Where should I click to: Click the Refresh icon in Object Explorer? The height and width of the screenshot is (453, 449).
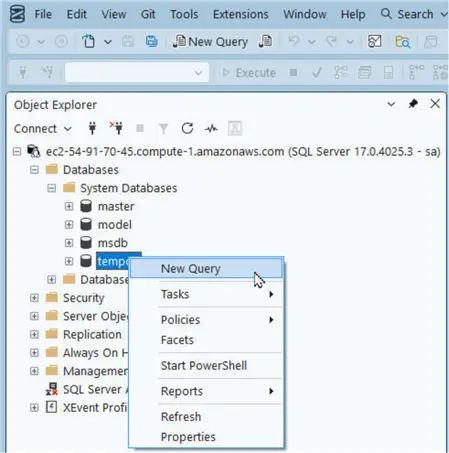click(x=187, y=128)
